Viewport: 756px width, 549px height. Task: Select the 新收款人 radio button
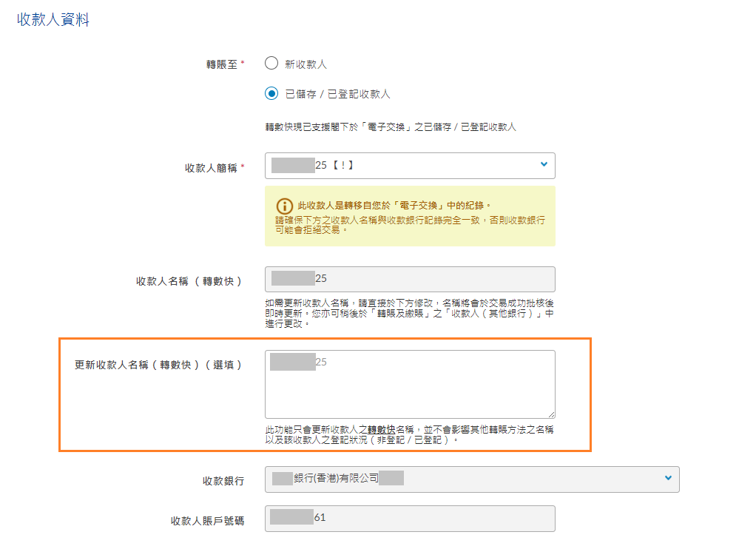point(271,64)
